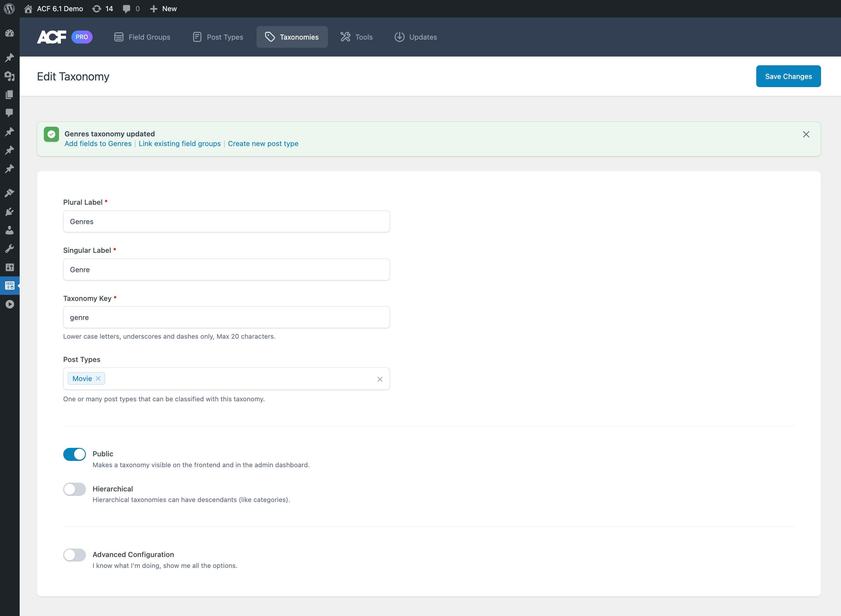Screen dimensions: 841x616
Task: Enable Advanced Configuration
Action: [x=74, y=555]
